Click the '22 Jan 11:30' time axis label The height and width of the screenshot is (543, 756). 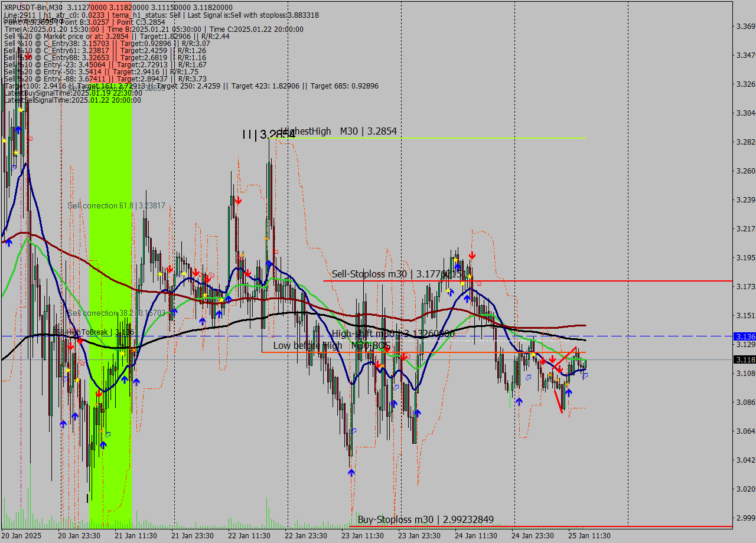click(249, 535)
